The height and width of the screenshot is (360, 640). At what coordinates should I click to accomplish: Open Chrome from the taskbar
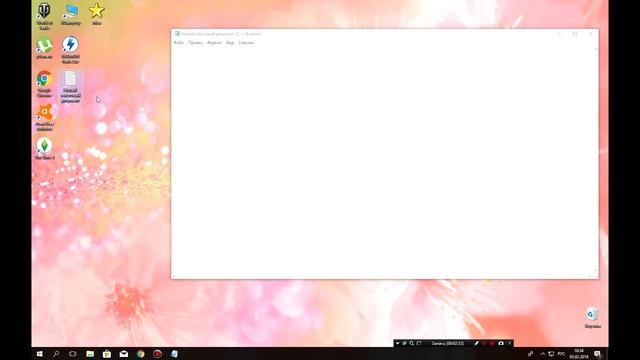pyautogui.click(x=140, y=354)
